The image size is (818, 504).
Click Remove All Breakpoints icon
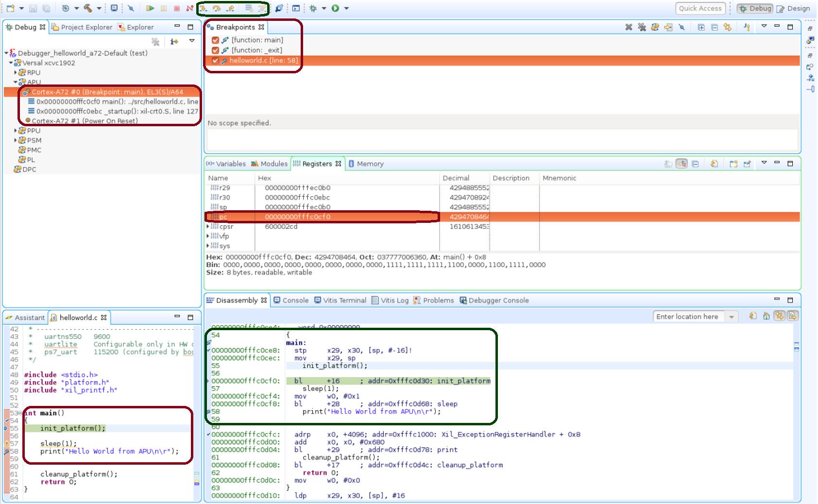coord(642,27)
